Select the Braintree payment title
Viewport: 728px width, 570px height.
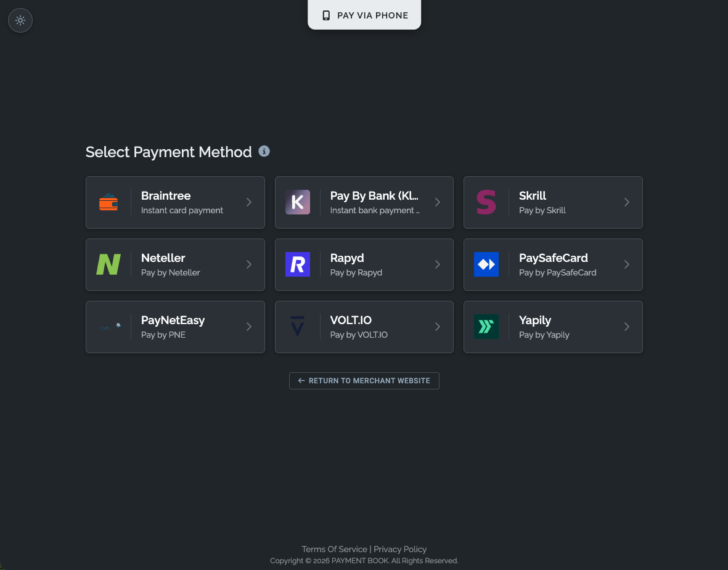[x=166, y=196]
